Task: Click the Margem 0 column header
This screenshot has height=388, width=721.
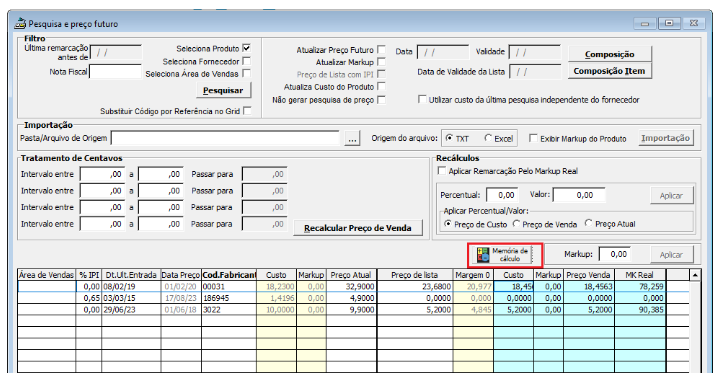Action: pyautogui.click(x=473, y=275)
